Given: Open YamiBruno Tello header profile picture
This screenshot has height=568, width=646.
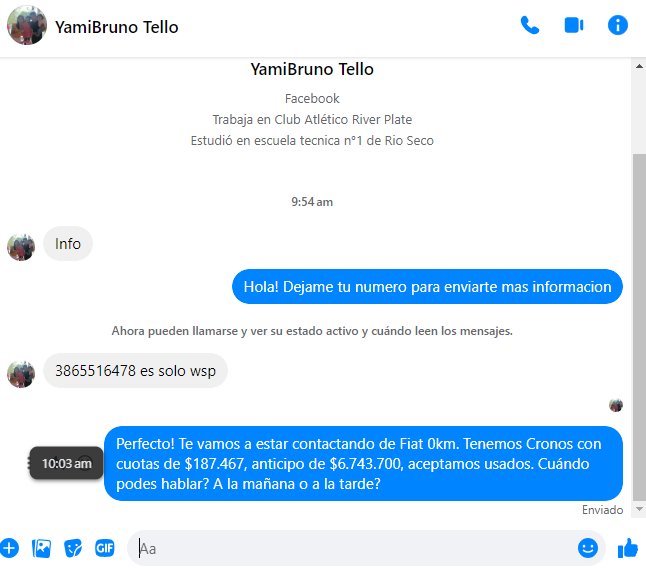Looking at the screenshot, I should [x=27, y=25].
